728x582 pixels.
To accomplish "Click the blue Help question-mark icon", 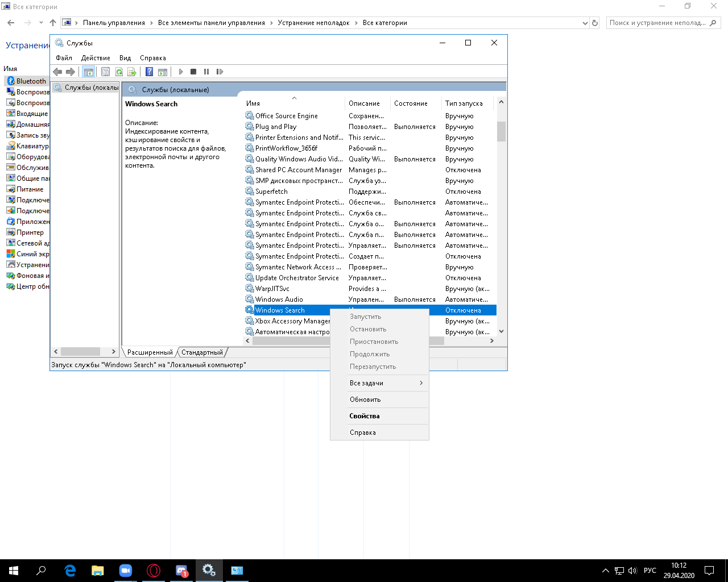I will tap(149, 72).
